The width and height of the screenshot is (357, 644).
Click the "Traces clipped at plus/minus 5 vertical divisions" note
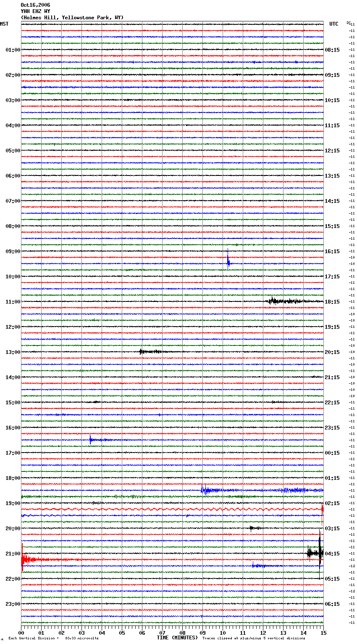coord(254,639)
